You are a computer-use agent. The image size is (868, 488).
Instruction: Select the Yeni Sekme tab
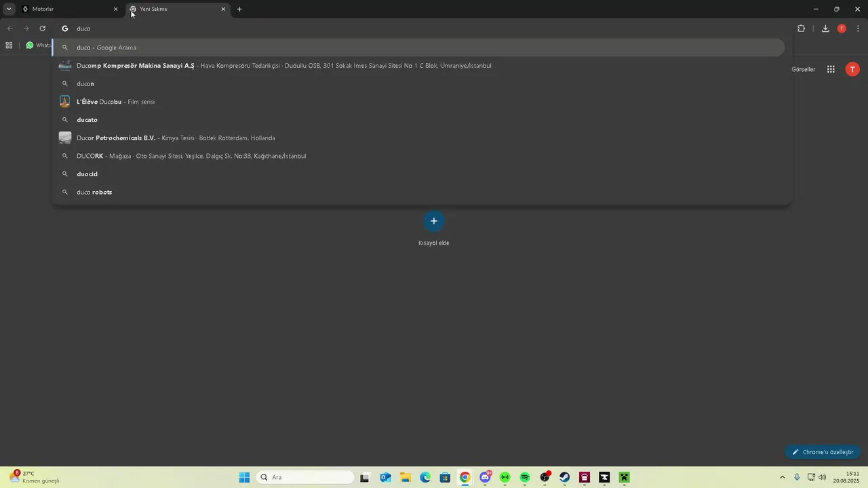coord(176,9)
